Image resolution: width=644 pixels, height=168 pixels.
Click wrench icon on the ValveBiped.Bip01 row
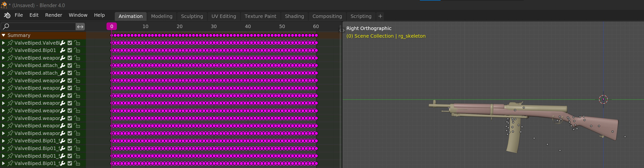62,50
